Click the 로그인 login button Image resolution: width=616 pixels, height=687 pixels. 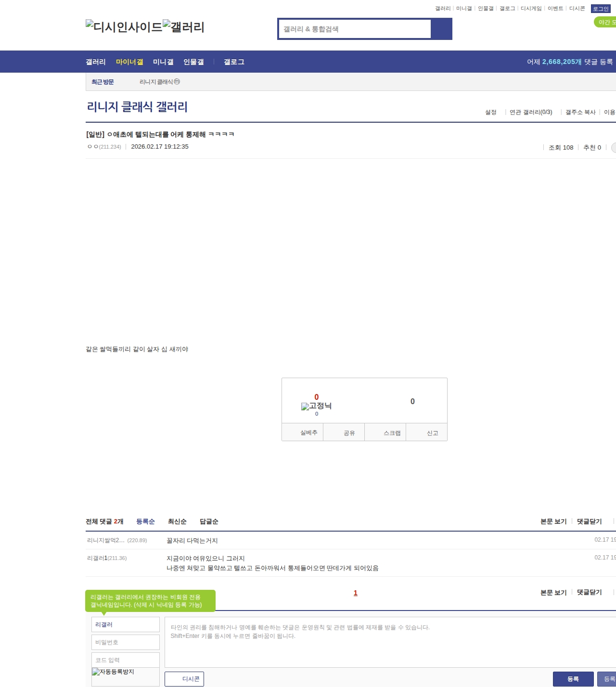[x=601, y=9]
